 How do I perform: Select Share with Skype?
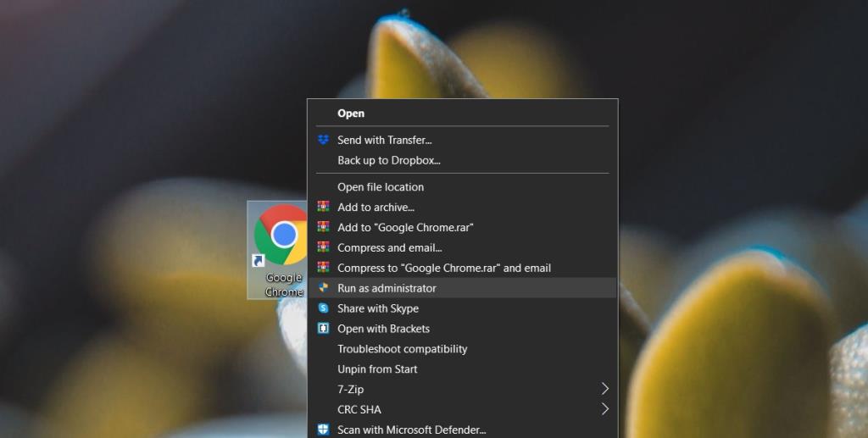click(x=463, y=308)
